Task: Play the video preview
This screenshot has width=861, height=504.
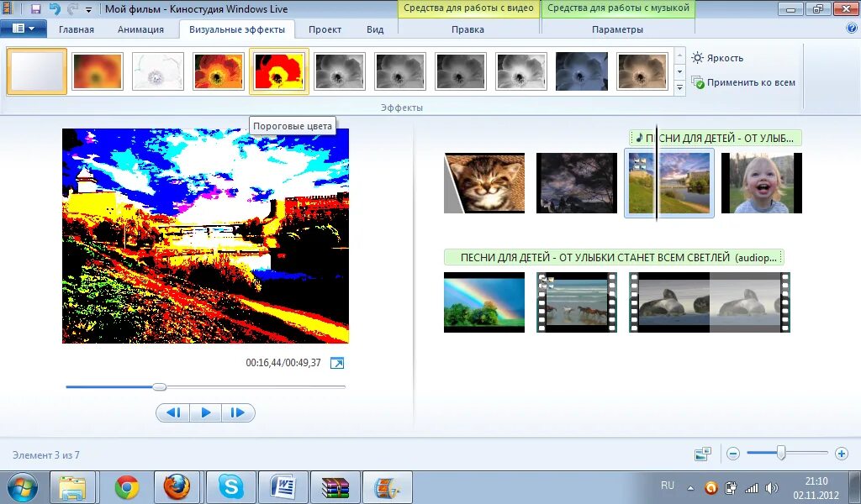Action: (206, 413)
